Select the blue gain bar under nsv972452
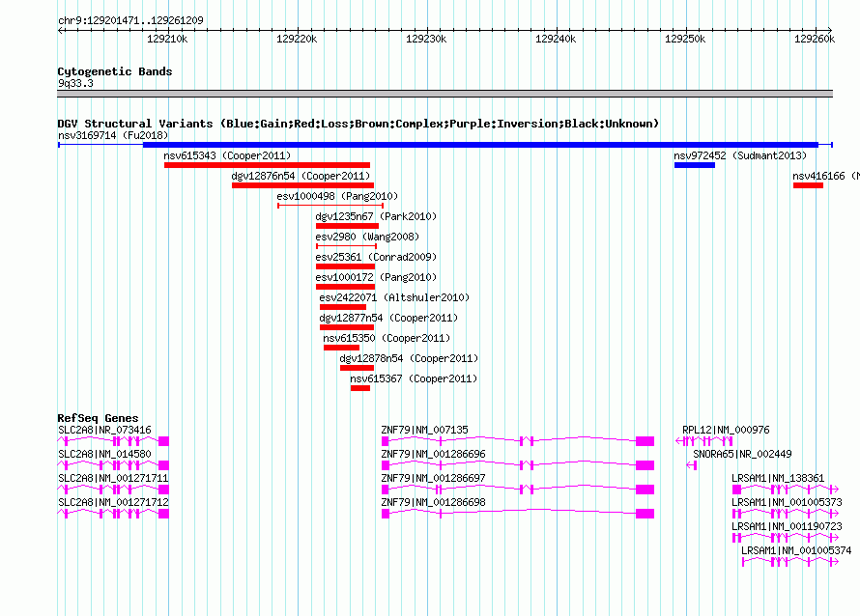This screenshot has height=616, width=860. pyautogui.click(x=695, y=165)
